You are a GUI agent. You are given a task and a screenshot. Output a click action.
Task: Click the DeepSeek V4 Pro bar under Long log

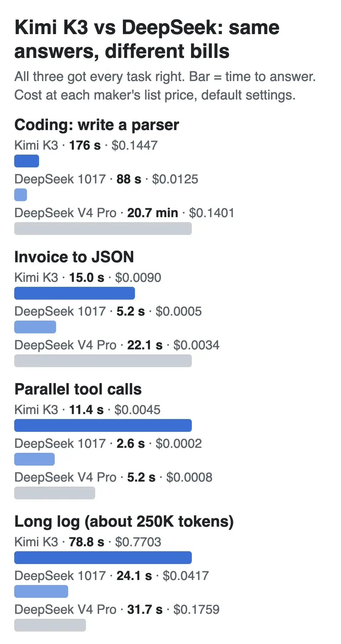pyautogui.click(x=50, y=625)
